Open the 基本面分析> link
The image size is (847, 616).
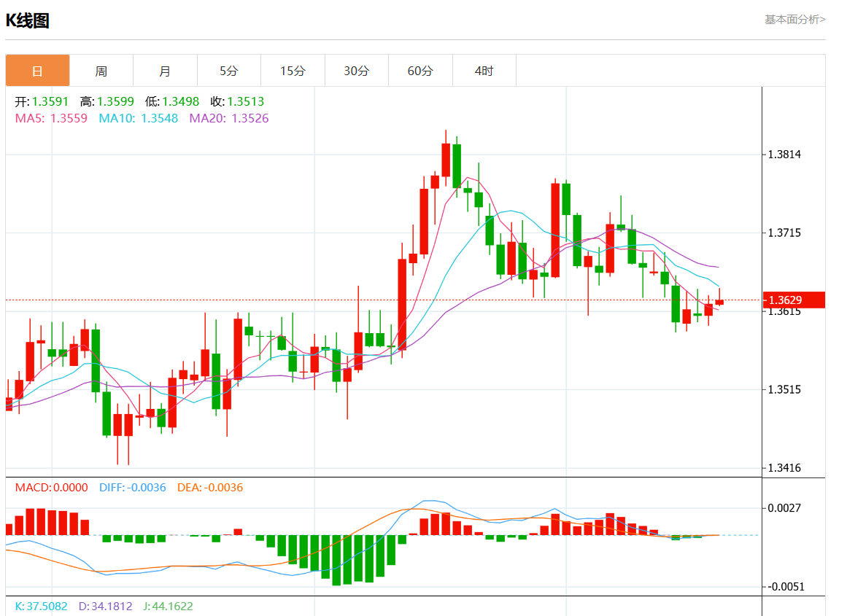tap(794, 20)
